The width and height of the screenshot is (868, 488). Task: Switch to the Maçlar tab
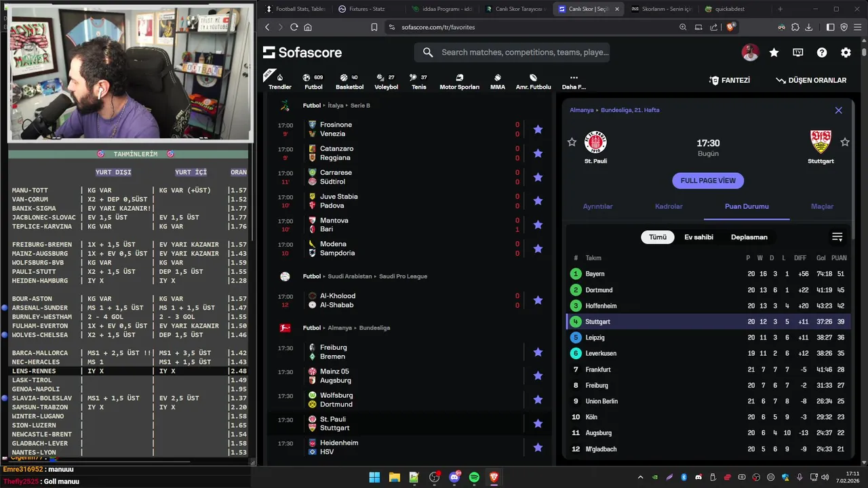(x=822, y=206)
